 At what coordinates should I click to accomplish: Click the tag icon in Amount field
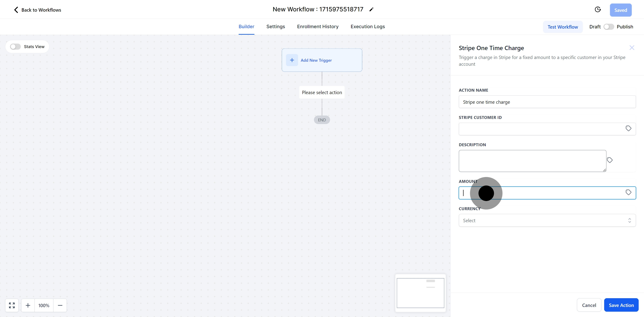628,192
